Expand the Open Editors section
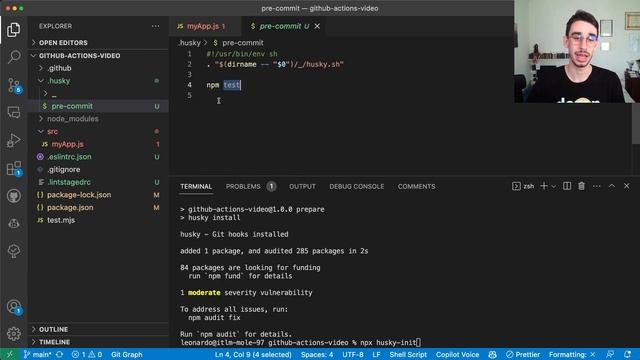 coord(98,42)
